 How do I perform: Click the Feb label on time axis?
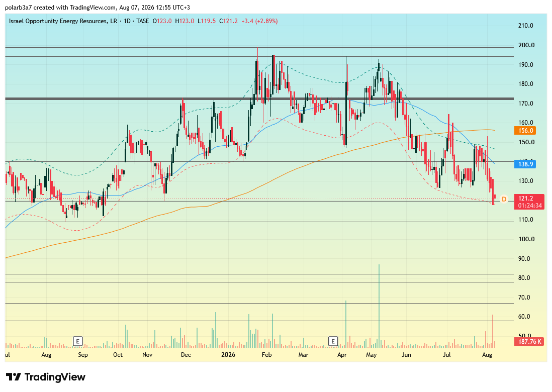point(266,355)
